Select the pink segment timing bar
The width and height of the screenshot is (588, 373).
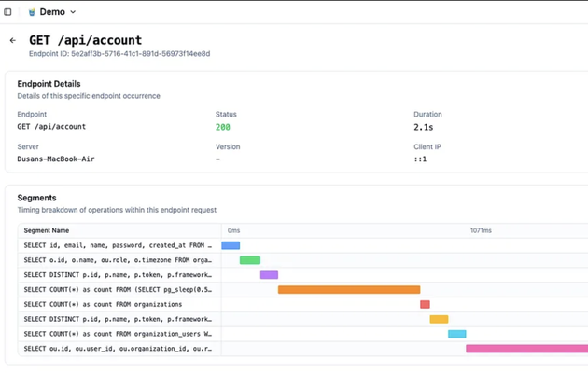click(x=526, y=349)
